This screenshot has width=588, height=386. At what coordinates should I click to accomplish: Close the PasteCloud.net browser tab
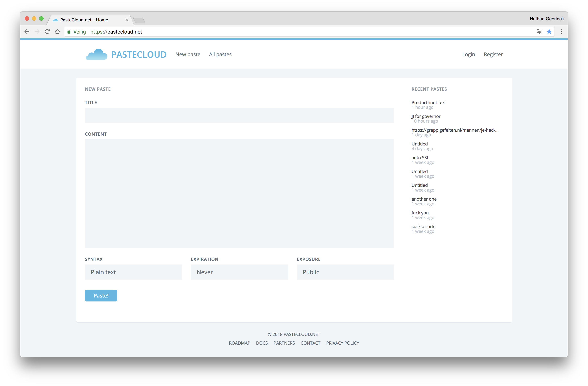click(x=126, y=20)
